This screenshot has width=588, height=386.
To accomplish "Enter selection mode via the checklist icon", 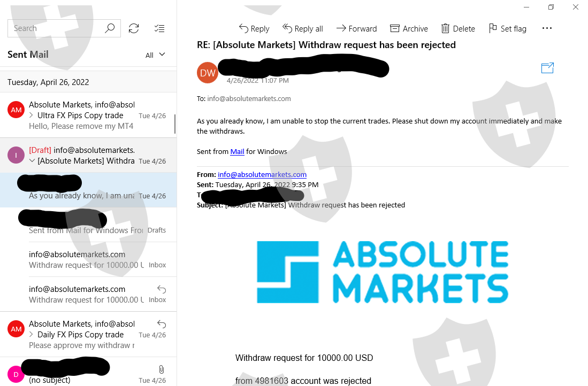I will (x=159, y=28).
